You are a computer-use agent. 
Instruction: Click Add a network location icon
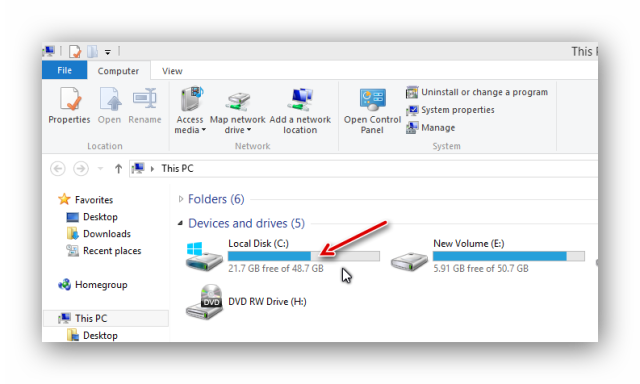[x=300, y=100]
